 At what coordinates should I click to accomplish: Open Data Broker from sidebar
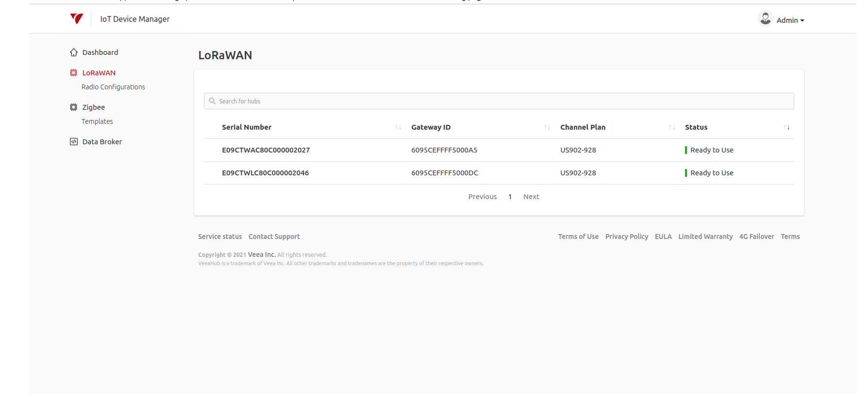pos(102,142)
